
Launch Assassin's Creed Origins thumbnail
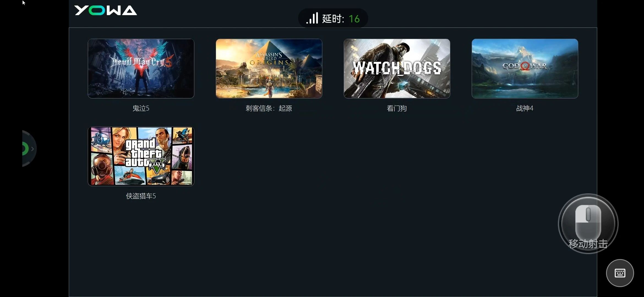[269, 68]
